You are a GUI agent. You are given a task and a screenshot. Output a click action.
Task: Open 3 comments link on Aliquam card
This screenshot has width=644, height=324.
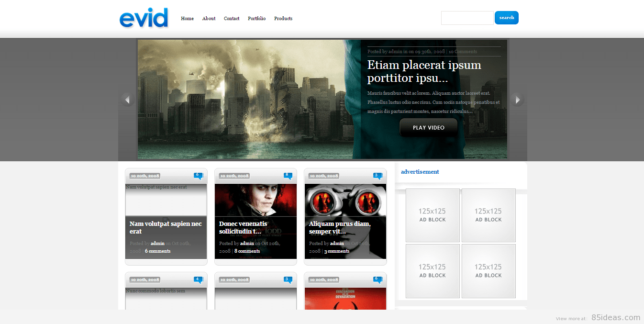pos(337,251)
